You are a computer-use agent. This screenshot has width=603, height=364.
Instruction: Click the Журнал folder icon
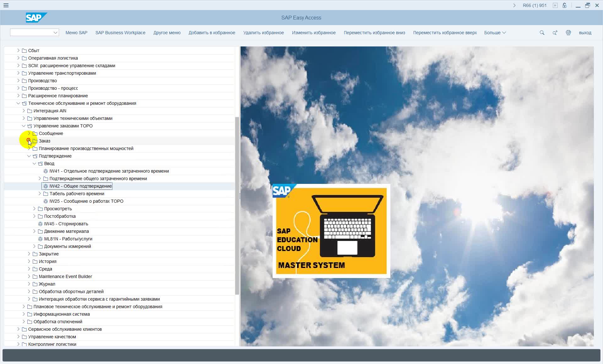tap(35, 284)
